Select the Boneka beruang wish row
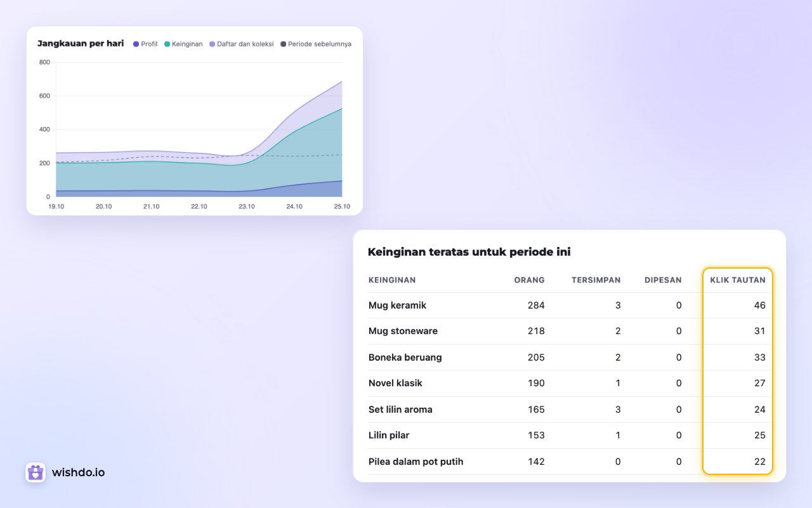The image size is (812, 508). [570, 358]
